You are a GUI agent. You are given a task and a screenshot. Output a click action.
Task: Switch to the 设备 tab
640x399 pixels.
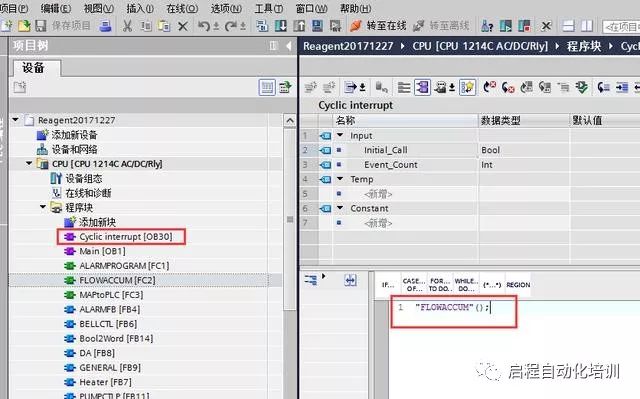(33, 68)
